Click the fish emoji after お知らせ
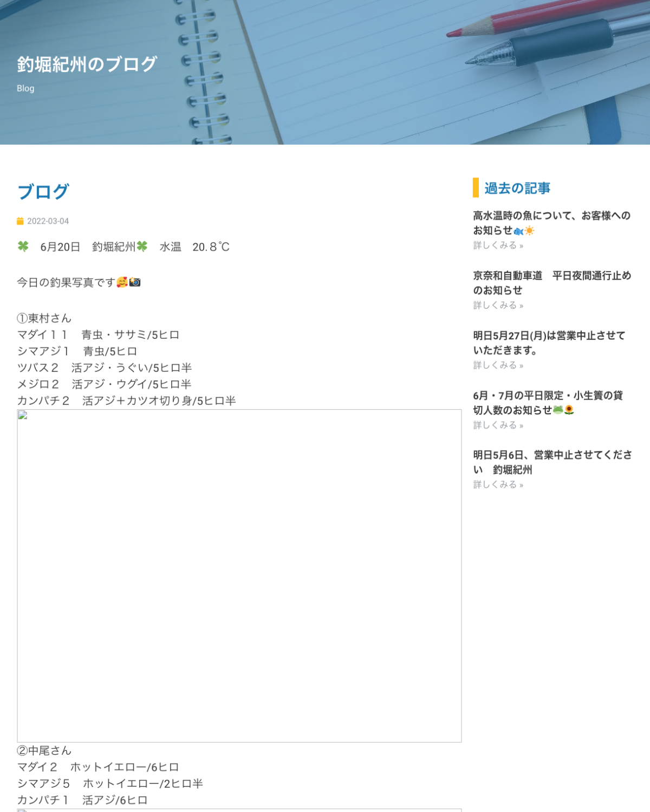 click(518, 231)
